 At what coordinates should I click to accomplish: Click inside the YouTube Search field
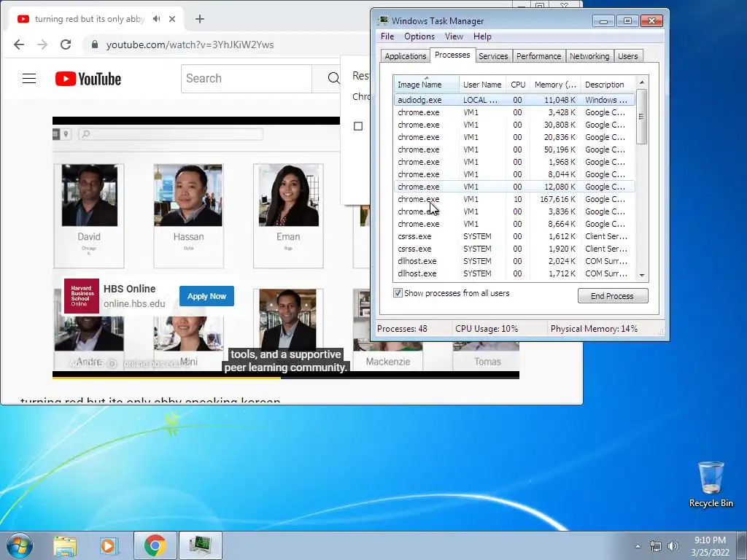(x=247, y=79)
